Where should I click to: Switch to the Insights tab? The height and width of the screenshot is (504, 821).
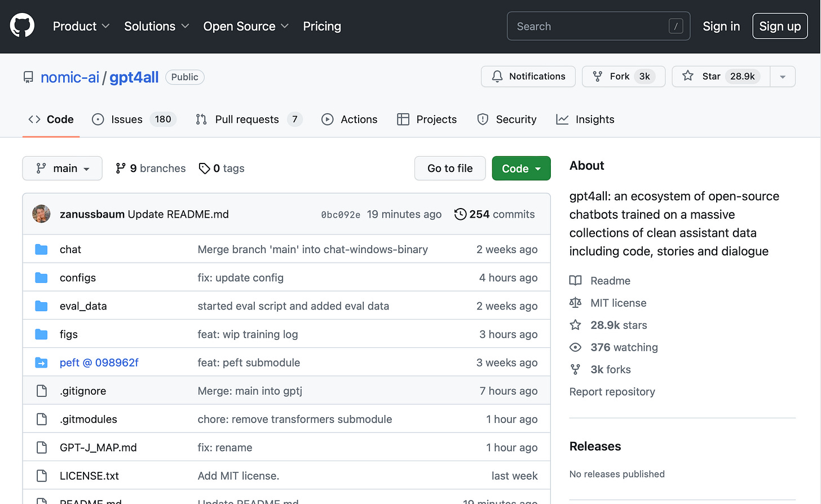click(x=585, y=120)
